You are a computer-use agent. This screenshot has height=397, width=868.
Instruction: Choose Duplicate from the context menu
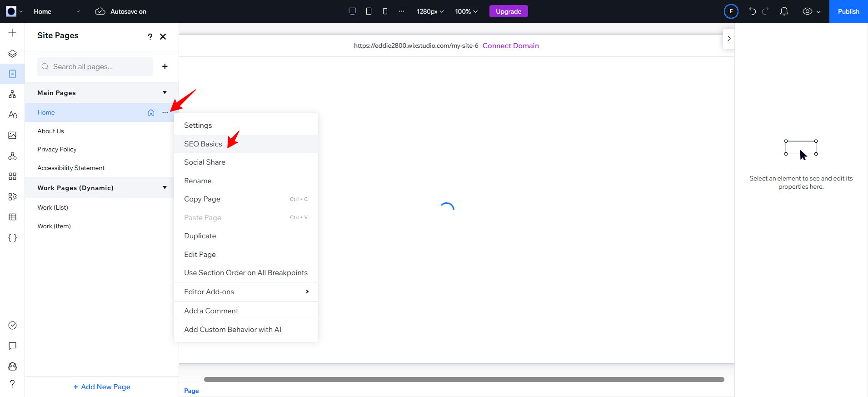click(246, 236)
